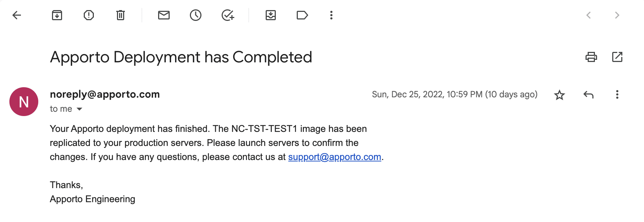644x222 pixels.
Task: Click the sender avatar with letter N
Action: click(24, 102)
